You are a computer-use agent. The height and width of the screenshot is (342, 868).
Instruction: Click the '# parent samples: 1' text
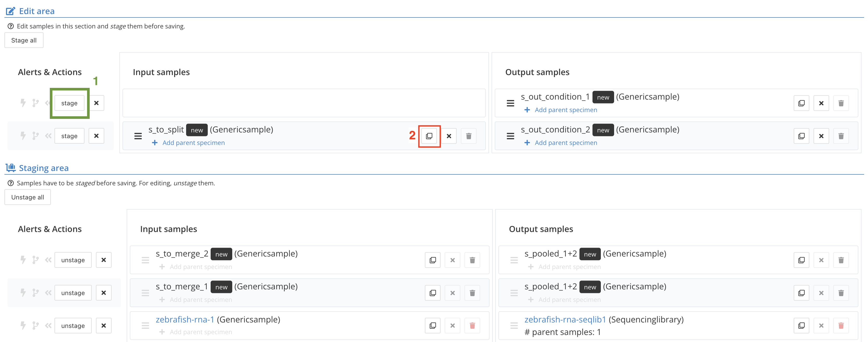click(x=563, y=333)
